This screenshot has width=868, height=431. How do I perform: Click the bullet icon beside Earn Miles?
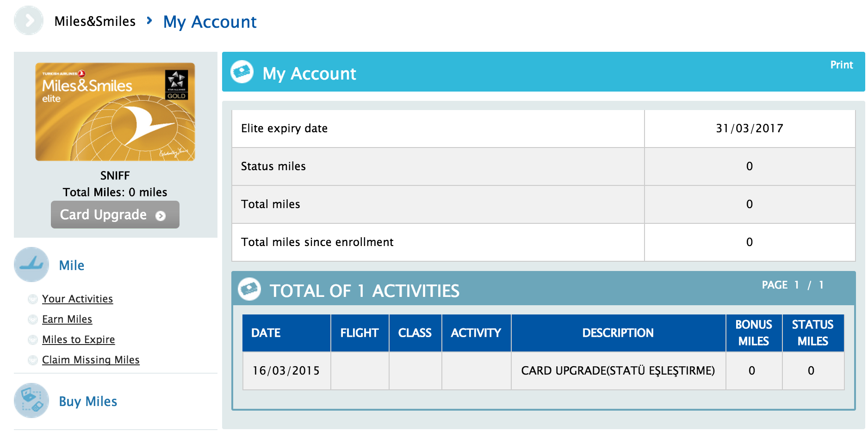coord(33,320)
